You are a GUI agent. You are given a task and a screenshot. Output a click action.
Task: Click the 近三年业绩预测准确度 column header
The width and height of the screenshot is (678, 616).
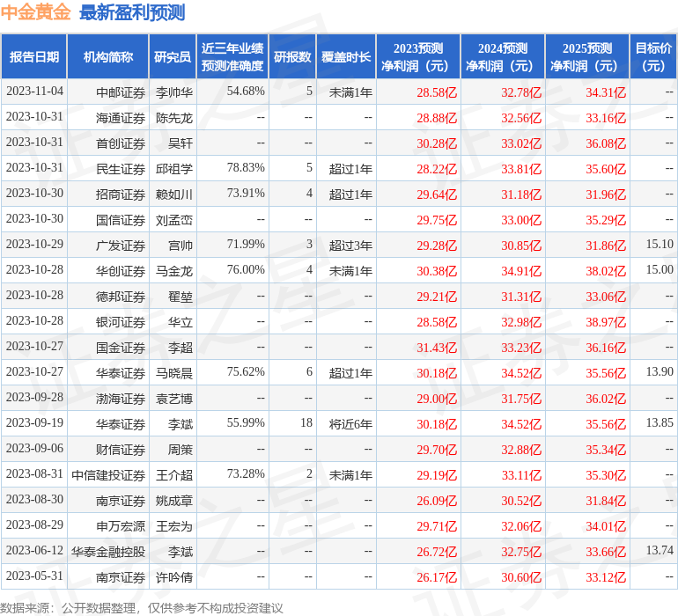point(232,56)
